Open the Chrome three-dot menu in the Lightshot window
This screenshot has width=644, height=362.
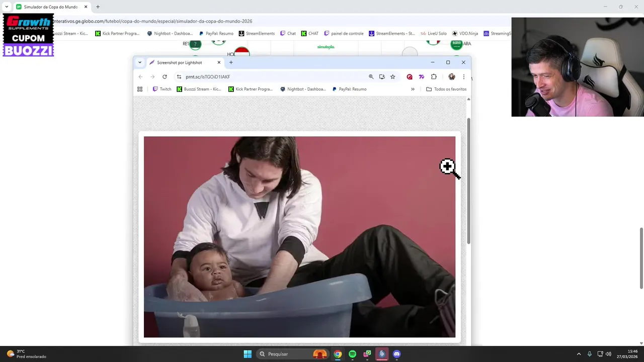(x=463, y=77)
